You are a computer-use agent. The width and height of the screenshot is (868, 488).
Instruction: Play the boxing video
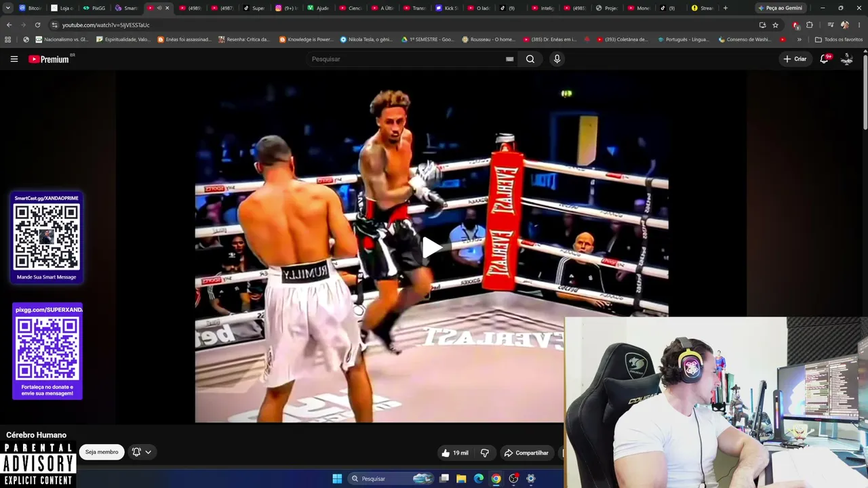(x=431, y=247)
